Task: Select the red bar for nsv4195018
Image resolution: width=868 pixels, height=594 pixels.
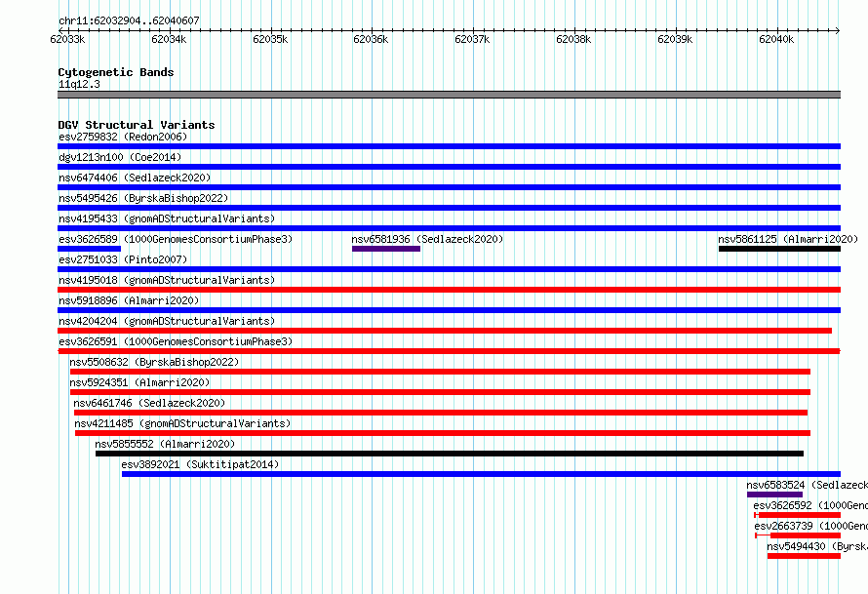Action: pos(449,290)
